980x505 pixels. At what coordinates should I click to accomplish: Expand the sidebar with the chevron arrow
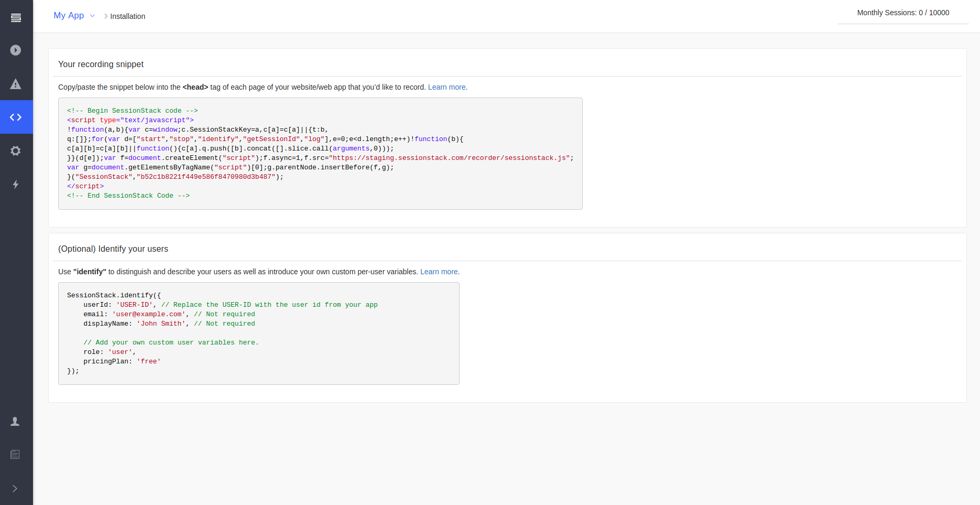15,489
